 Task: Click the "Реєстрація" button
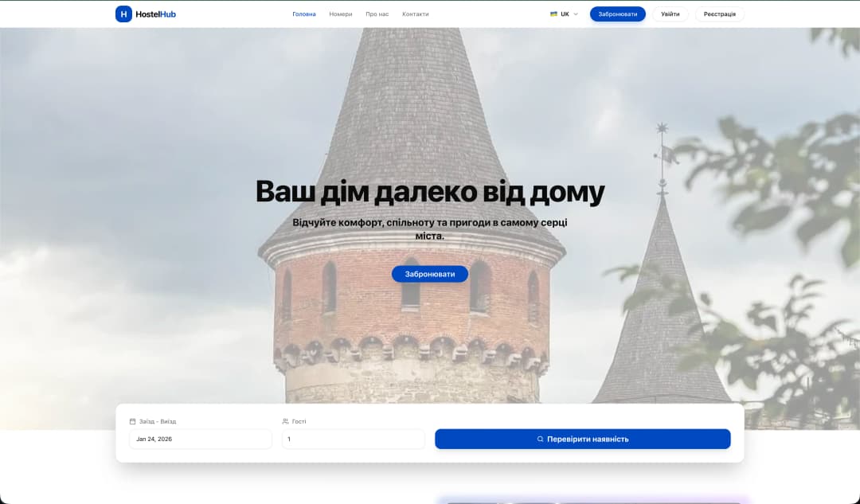point(719,14)
